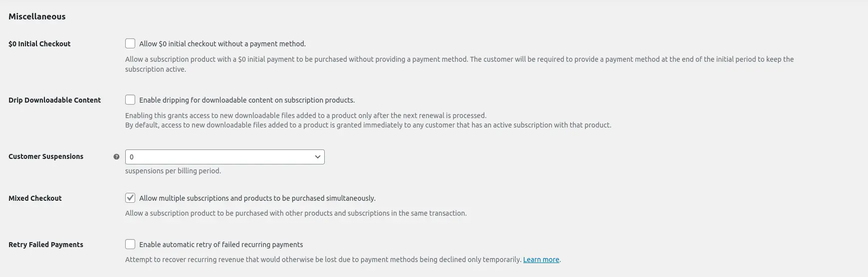
Task: Click 'Enable dripping for downloadable content' label text
Action: coord(247,100)
